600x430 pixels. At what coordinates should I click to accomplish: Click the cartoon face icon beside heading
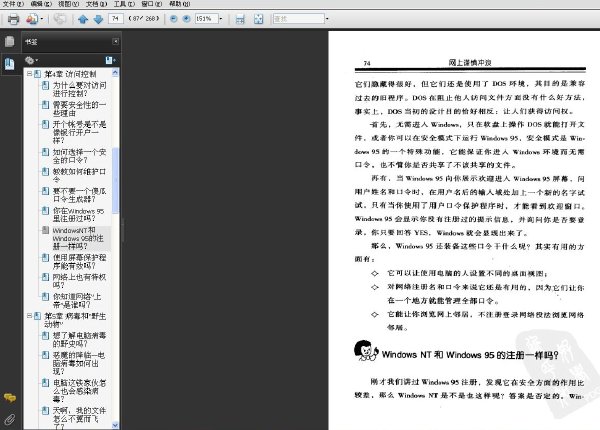366,350
